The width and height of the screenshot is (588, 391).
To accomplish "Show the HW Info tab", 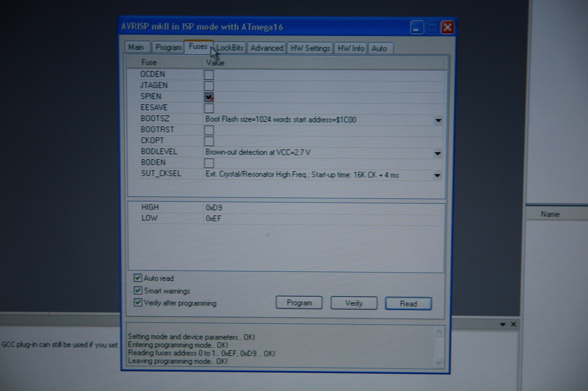I will point(351,48).
